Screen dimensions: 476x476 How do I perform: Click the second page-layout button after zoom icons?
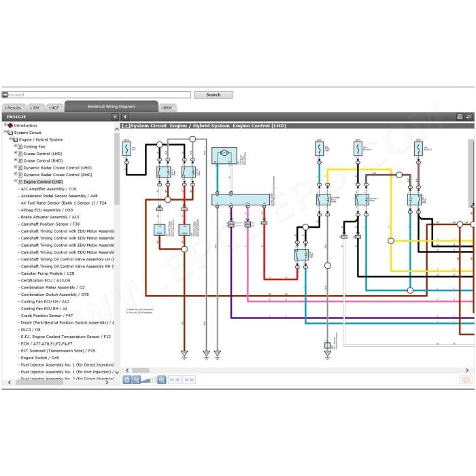189,379
